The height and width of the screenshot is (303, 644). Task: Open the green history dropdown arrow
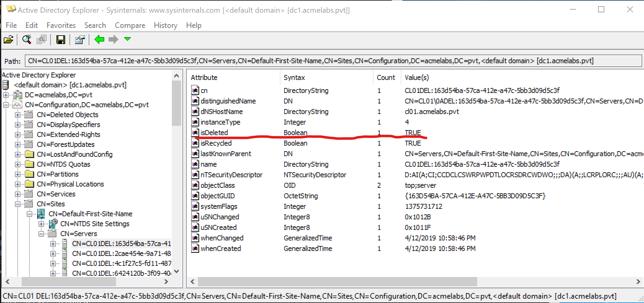tap(127, 39)
